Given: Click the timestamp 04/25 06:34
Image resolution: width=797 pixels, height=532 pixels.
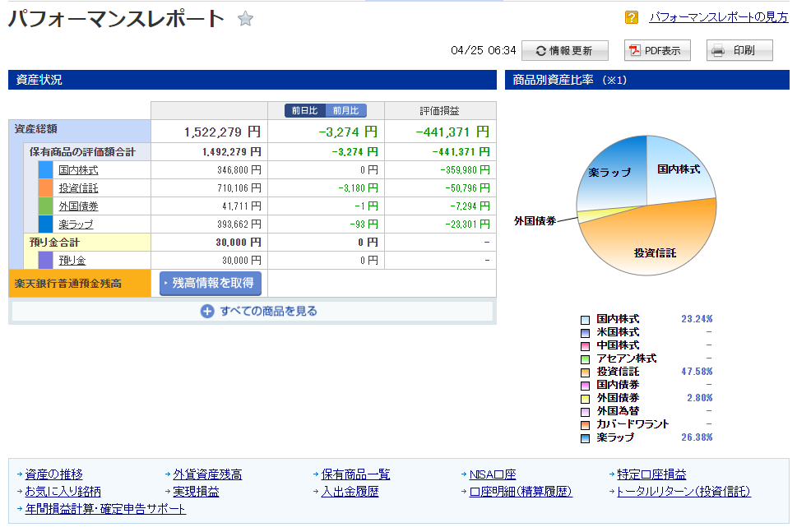Looking at the screenshot, I should (484, 50).
